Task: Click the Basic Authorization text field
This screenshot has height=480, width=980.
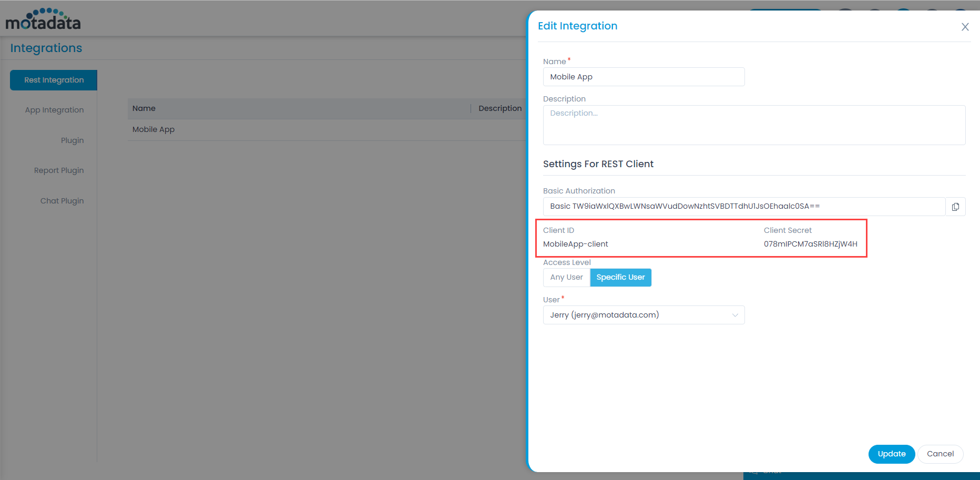Action: click(743, 207)
